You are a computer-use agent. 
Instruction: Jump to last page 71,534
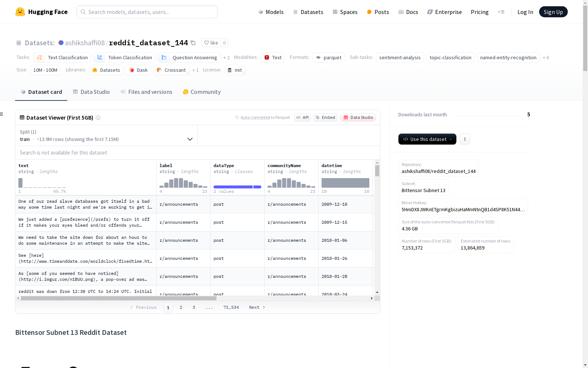pyautogui.click(x=231, y=307)
